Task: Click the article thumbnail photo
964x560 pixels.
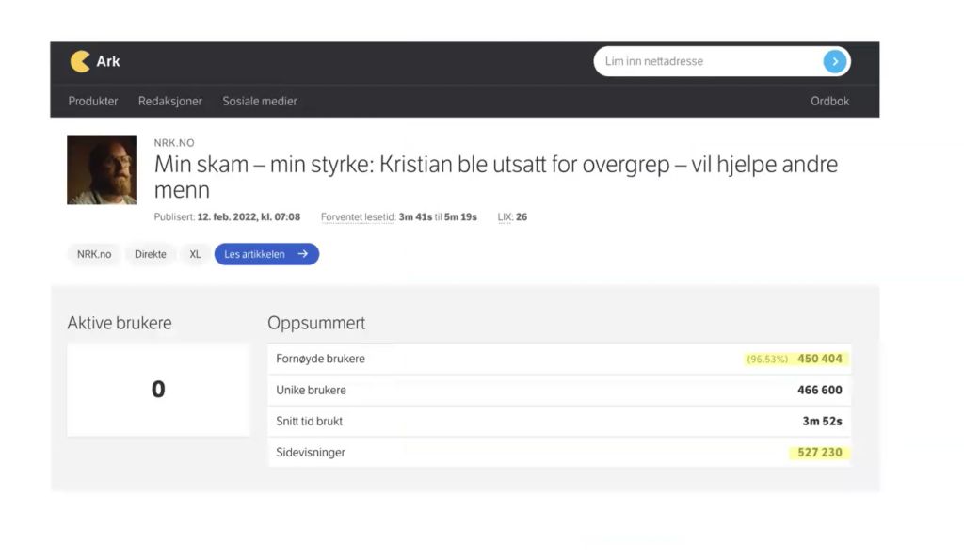Action: click(x=102, y=170)
